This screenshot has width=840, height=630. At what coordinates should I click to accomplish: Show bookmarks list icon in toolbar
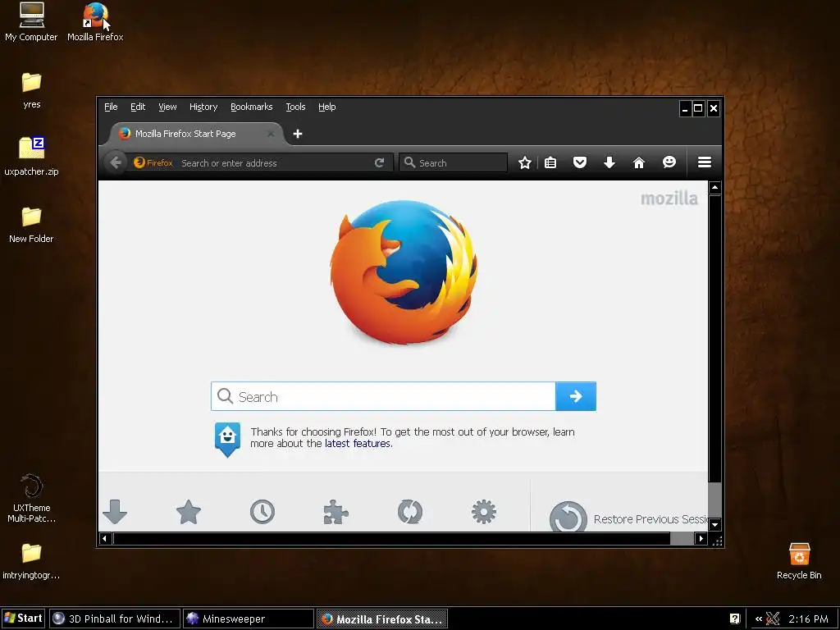coord(550,162)
